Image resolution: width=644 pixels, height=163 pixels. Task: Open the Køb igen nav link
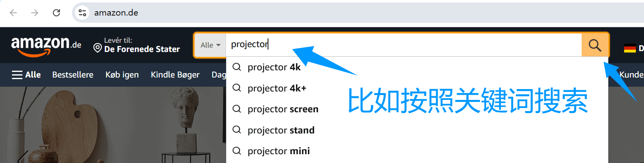122,75
